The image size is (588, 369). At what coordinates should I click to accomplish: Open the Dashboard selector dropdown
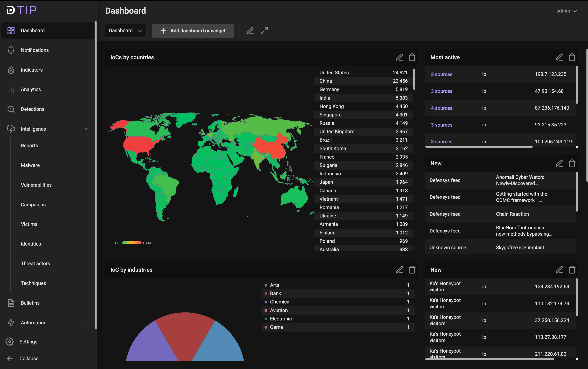(125, 31)
